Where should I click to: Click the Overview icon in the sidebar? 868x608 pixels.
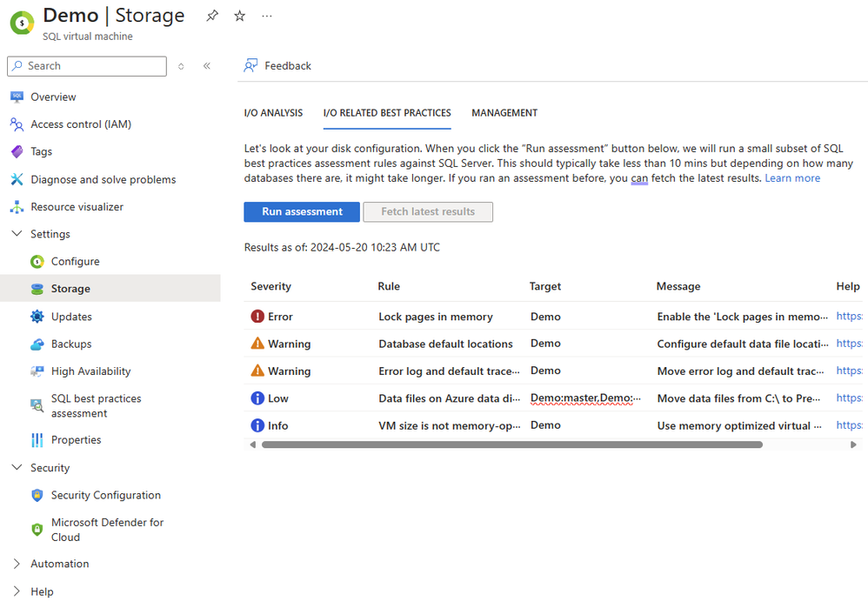[x=17, y=97]
